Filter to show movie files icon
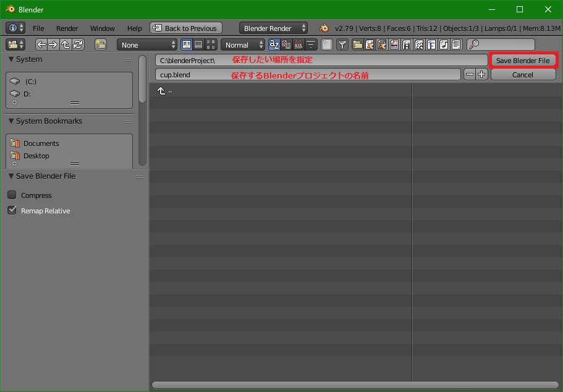This screenshot has height=392, width=563. [x=407, y=45]
